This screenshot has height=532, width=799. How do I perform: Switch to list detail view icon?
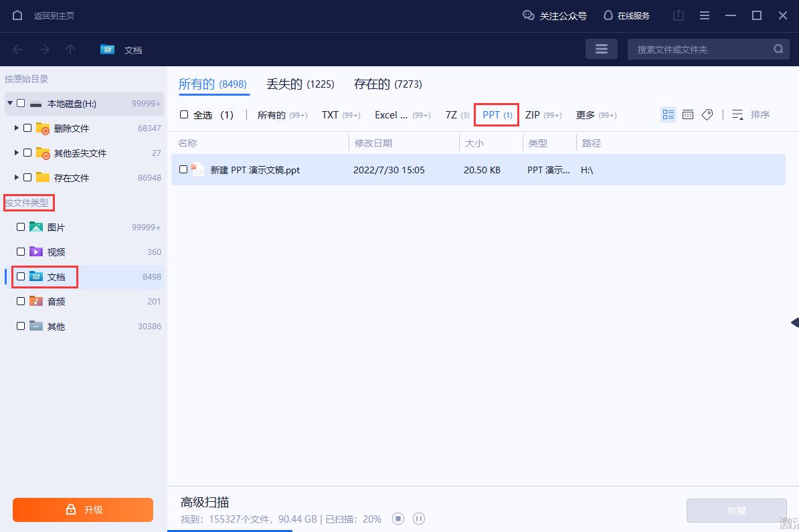(668, 114)
